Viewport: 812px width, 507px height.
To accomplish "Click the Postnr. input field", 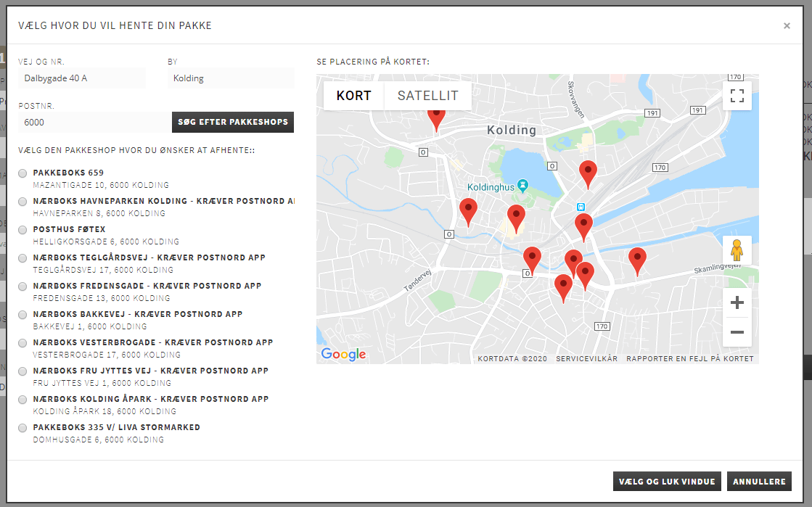I will pyautogui.click(x=95, y=123).
